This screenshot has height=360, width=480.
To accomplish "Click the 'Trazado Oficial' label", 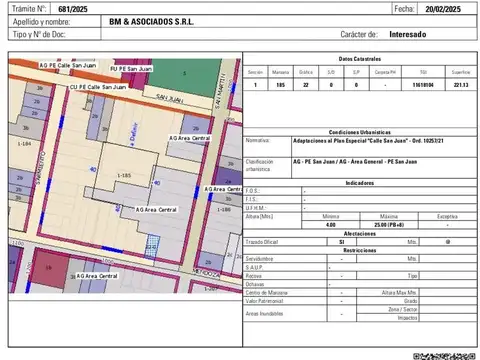I will point(262,242).
